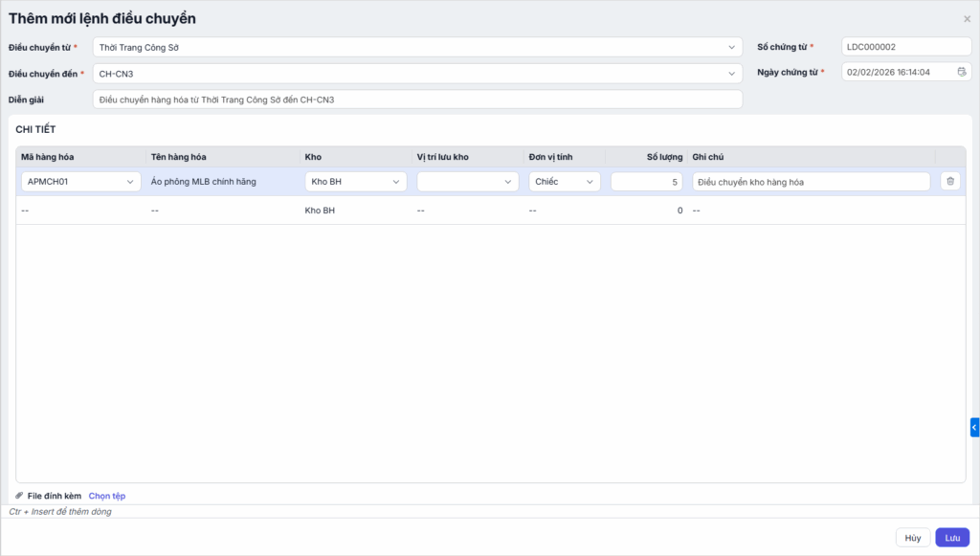980x556 pixels.
Task: Click the paperclip File đính kèm icon
Action: click(x=19, y=496)
